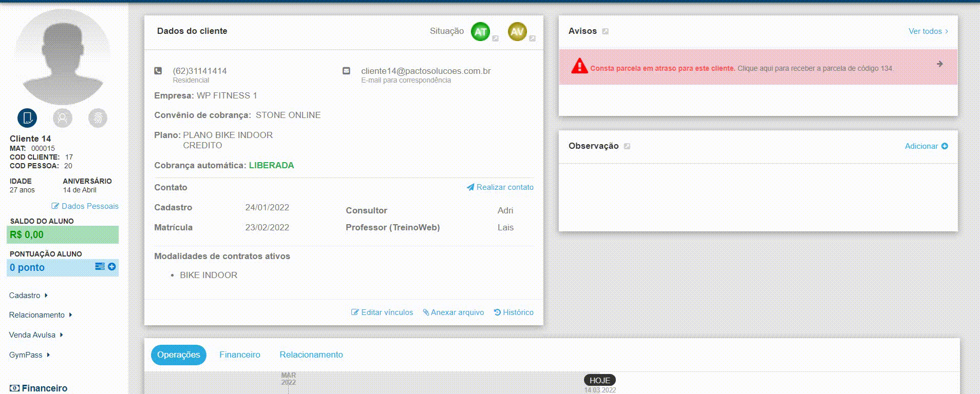Viewport: 980px width, 394px height.
Task: Open the points history list icon
Action: pyautogui.click(x=100, y=267)
